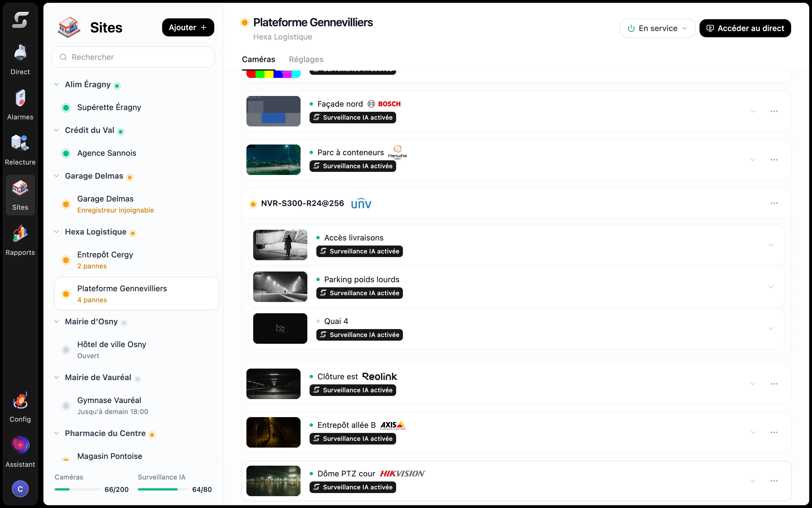Viewport: 812px width, 508px height.
Task: Click Accéder au direct button
Action: point(745,28)
